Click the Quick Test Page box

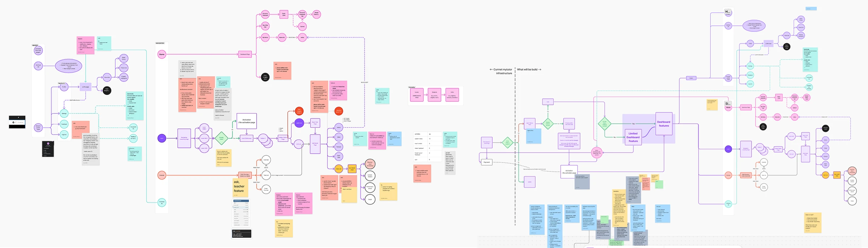coord(315,123)
